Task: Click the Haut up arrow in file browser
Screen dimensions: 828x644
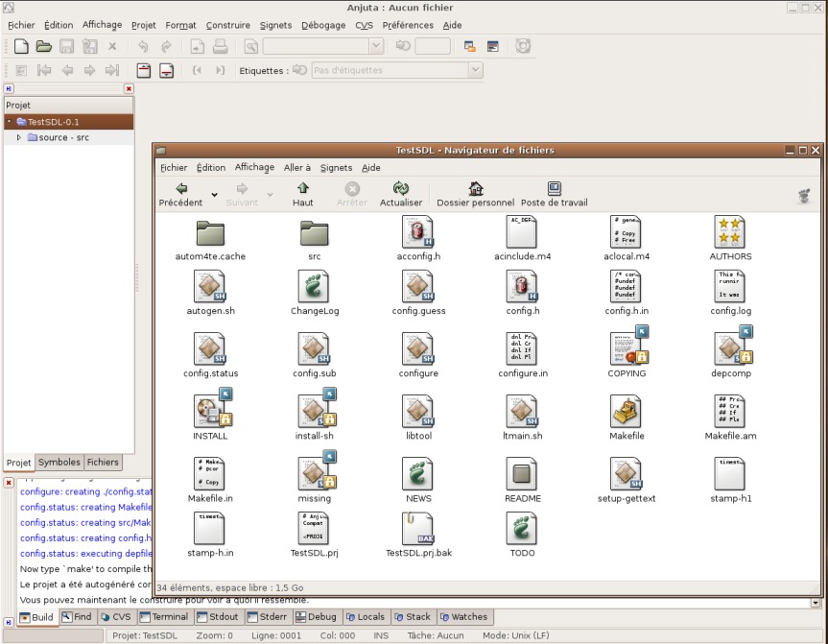Action: point(303,188)
